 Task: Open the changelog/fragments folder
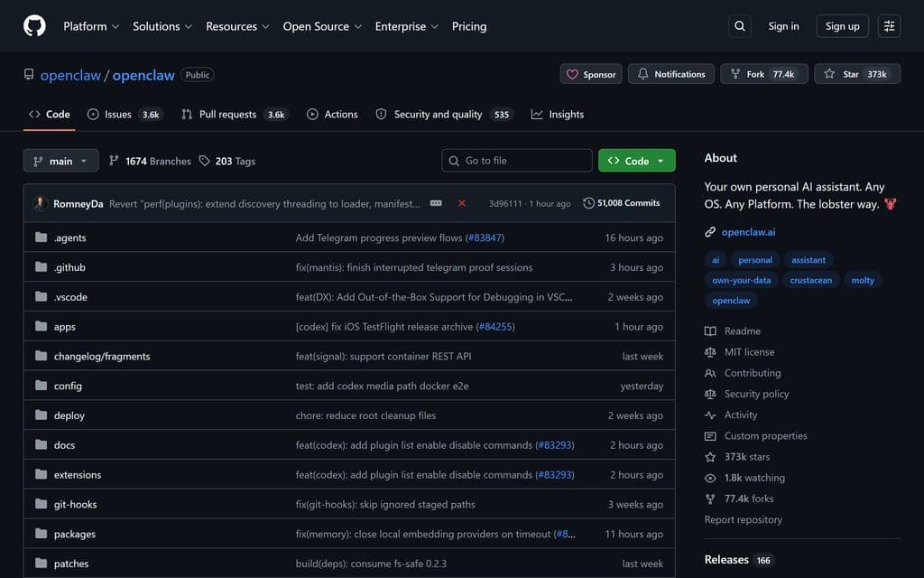coord(102,356)
